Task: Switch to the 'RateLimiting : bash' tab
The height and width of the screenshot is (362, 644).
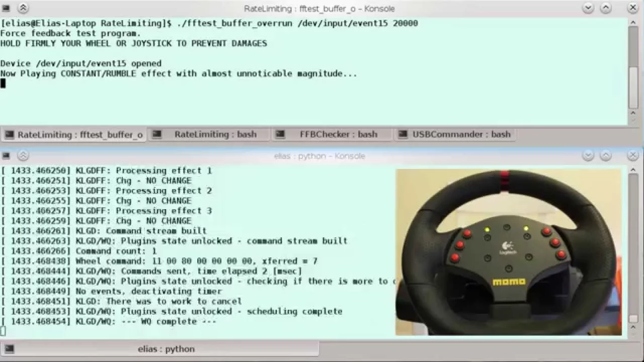Action: pos(209,134)
